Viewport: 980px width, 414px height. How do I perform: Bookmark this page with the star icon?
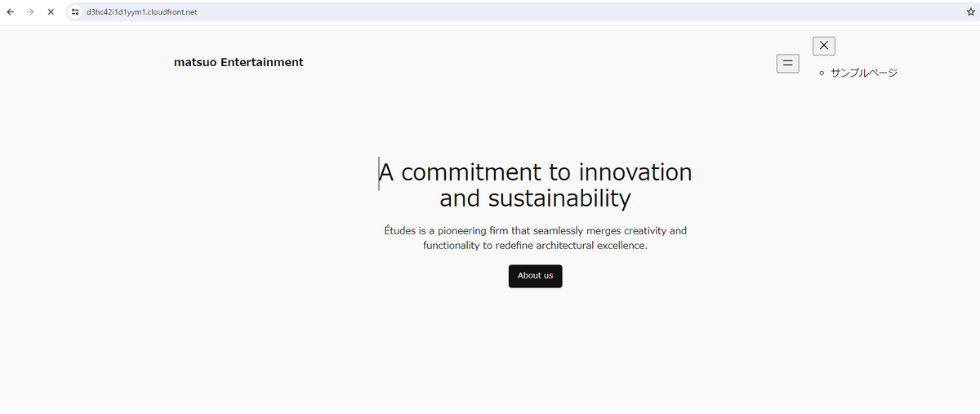(x=970, y=12)
